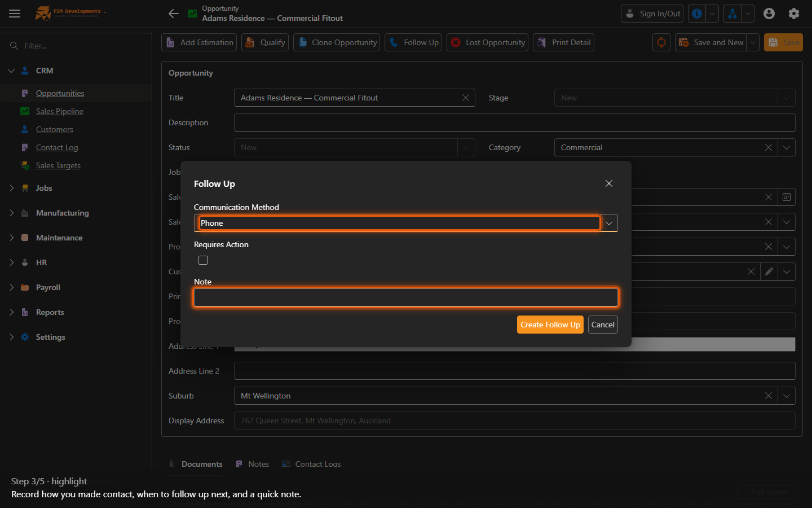This screenshot has height=508, width=812.
Task: Open Communication Method dropdown arrow
Action: [x=609, y=223]
